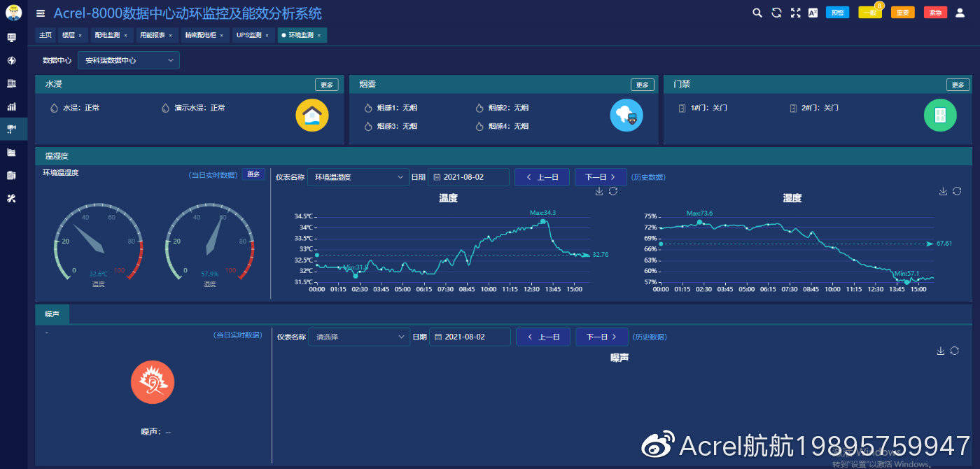Toggle fullscreen with the expand arrows icon
This screenshot has height=469, width=980.
795,13
